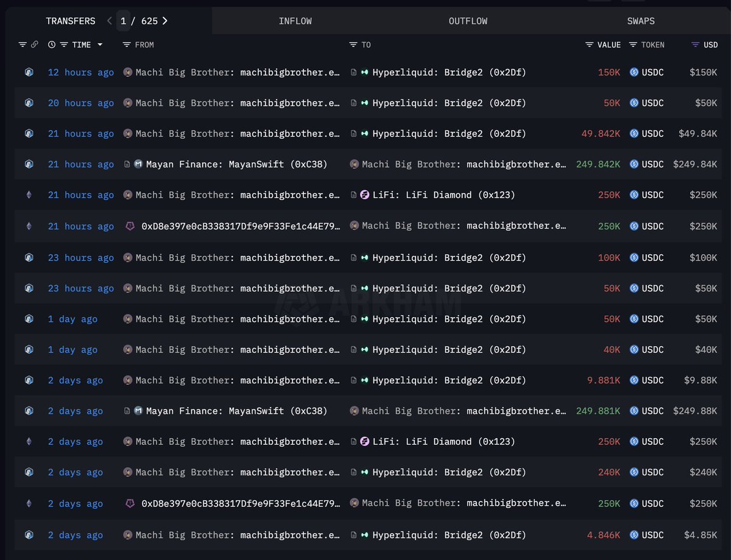731x560 pixels.
Task: Click the USDC token label in the 150K row
Action: pyautogui.click(x=652, y=72)
